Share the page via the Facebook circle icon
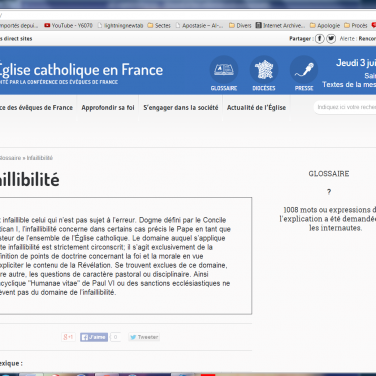 (320, 39)
